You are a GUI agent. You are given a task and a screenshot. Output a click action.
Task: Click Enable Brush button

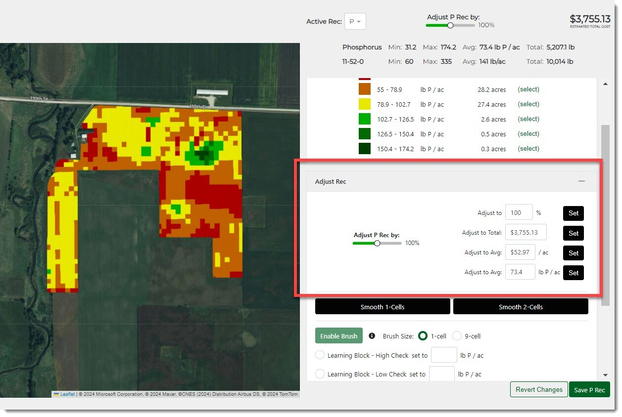tap(340, 336)
